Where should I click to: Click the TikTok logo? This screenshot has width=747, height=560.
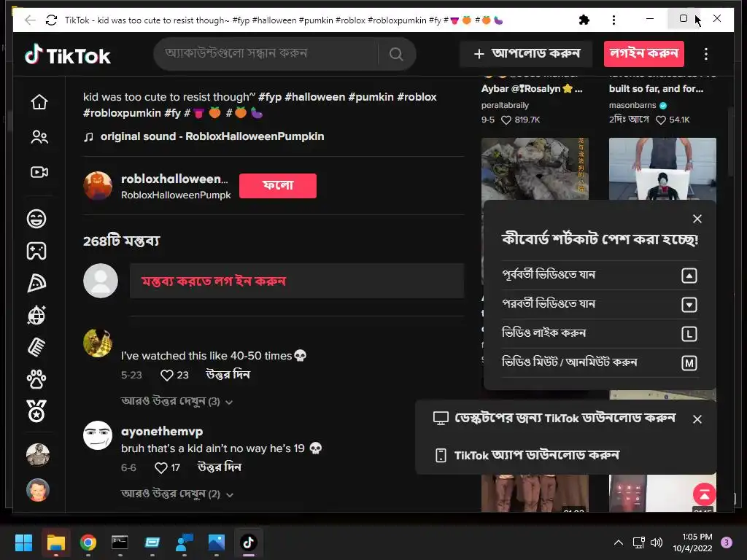coord(67,55)
